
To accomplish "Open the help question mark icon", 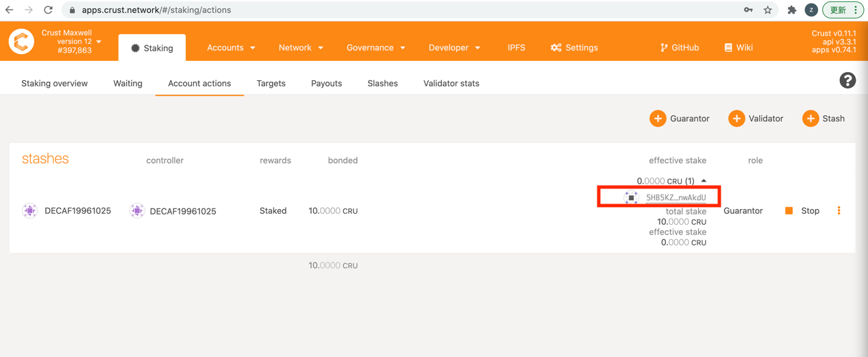I will coord(847,81).
